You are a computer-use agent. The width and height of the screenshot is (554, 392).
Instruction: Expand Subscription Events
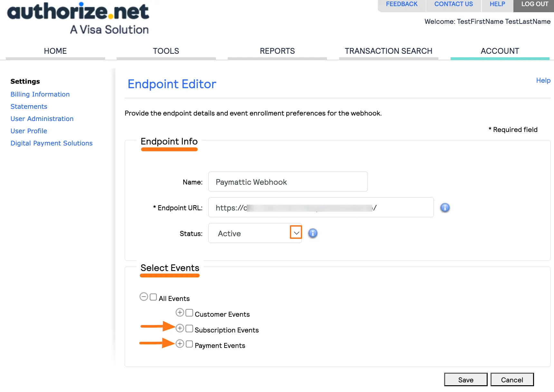[180, 328]
